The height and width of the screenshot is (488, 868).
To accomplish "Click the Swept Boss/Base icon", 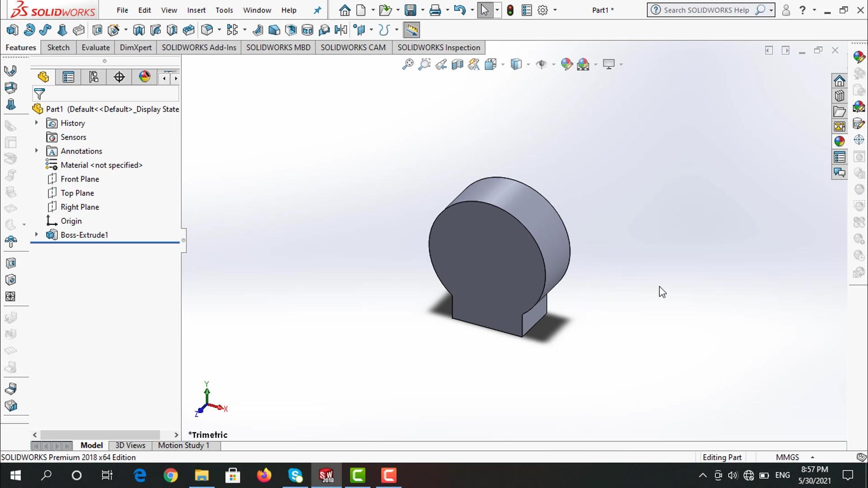I will point(45,30).
